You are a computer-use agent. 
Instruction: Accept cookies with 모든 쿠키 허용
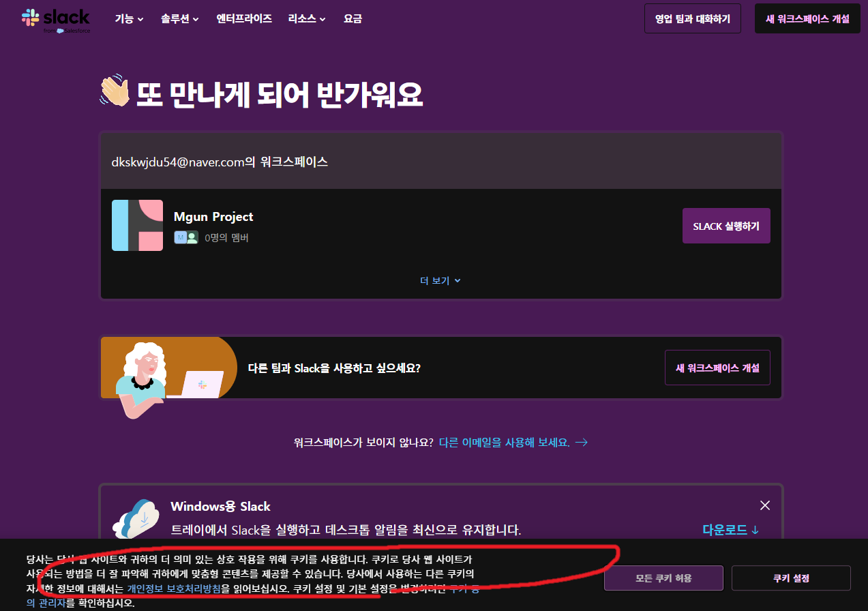click(663, 578)
